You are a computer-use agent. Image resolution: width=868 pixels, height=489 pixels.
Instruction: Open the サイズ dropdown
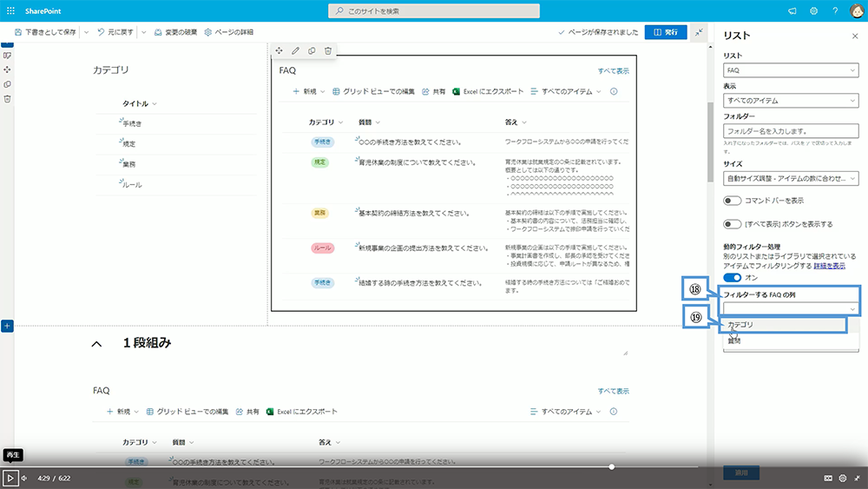[x=791, y=178]
